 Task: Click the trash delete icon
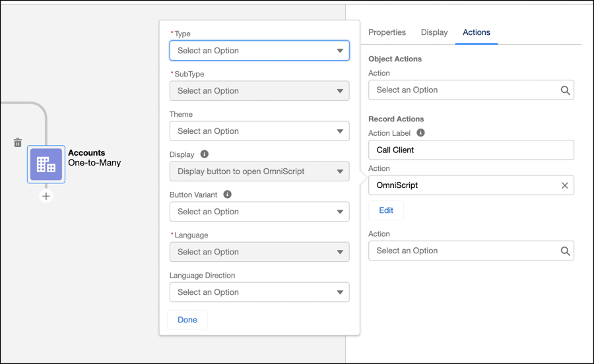pyautogui.click(x=18, y=142)
